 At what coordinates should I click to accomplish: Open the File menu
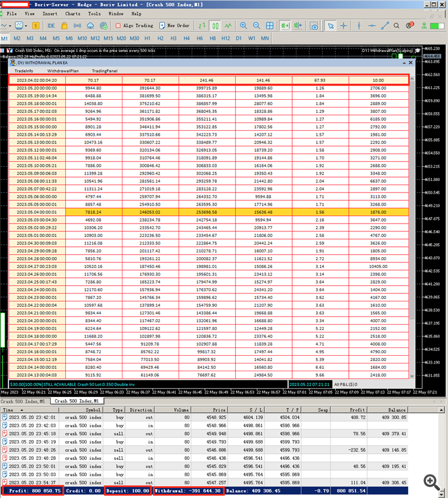[12, 14]
